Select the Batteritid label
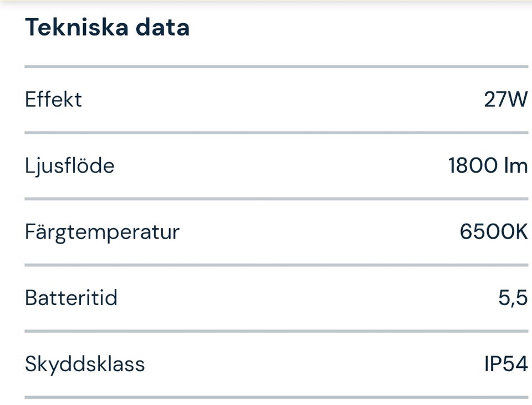532x405 pixels. (71, 298)
